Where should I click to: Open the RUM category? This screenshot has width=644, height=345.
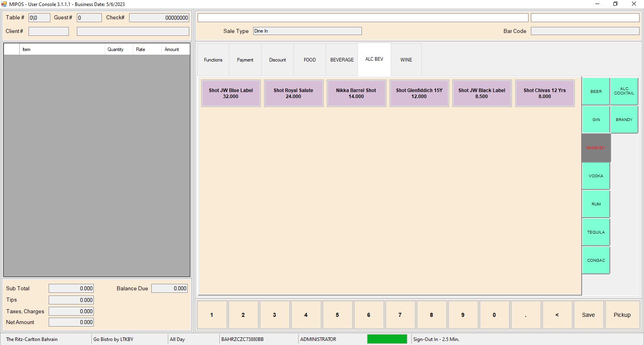(x=596, y=204)
